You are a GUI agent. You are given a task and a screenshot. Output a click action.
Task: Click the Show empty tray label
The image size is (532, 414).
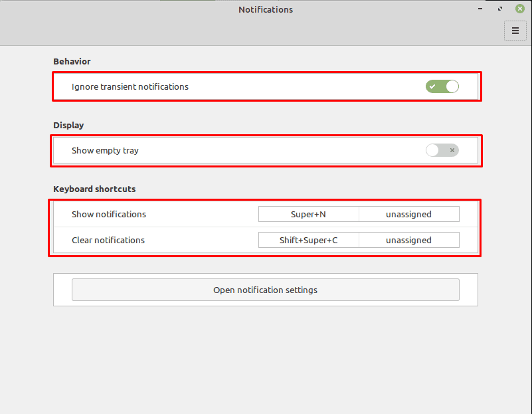pos(105,151)
